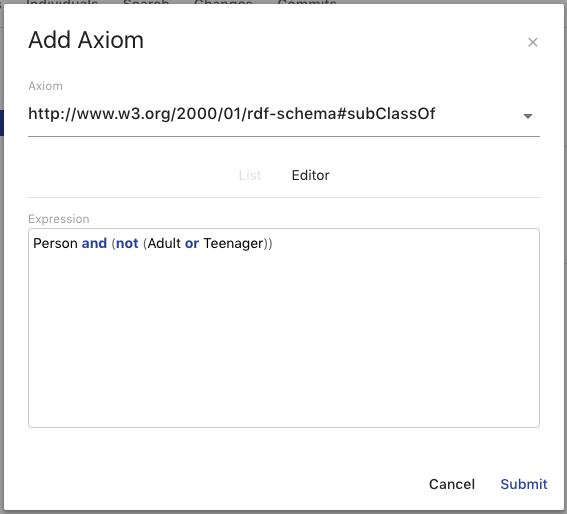Open the Axiom dropdown arrow

coord(528,116)
